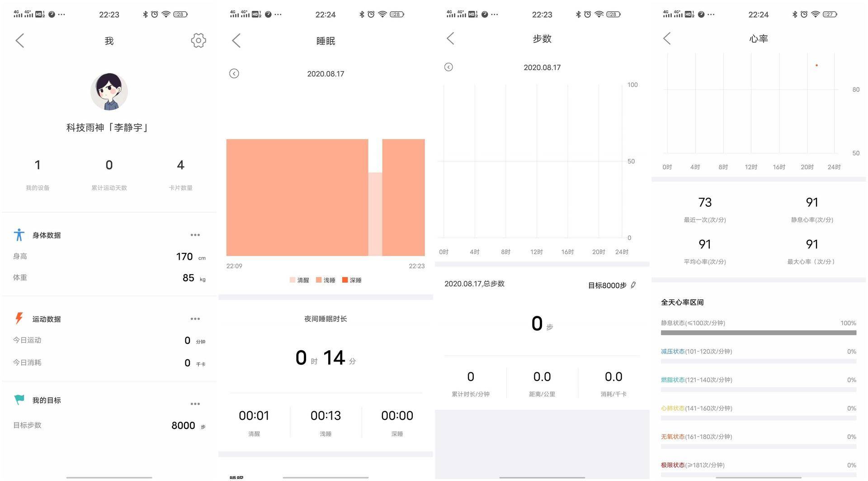Tap the 夜间睡眠时长 0时14分 value
868x481 pixels.
point(325,357)
